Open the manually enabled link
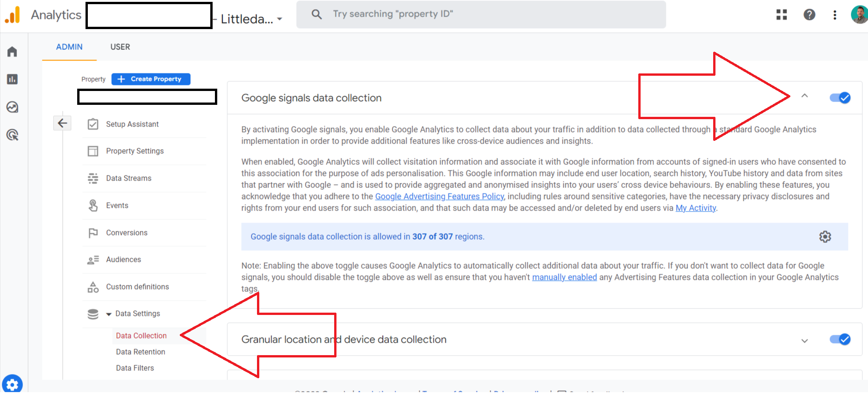This screenshot has width=868, height=393. pos(564,277)
